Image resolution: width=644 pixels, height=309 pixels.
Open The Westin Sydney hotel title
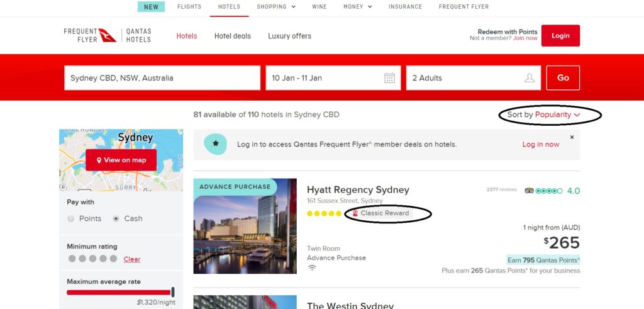click(x=350, y=306)
